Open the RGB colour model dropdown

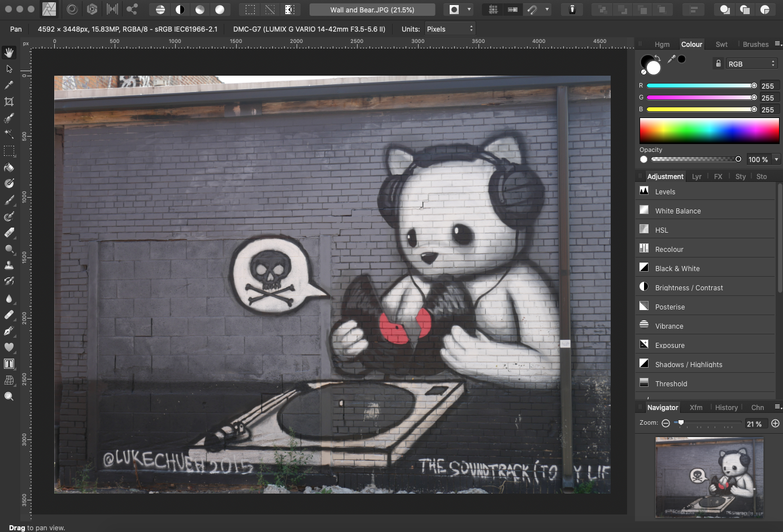tap(751, 64)
